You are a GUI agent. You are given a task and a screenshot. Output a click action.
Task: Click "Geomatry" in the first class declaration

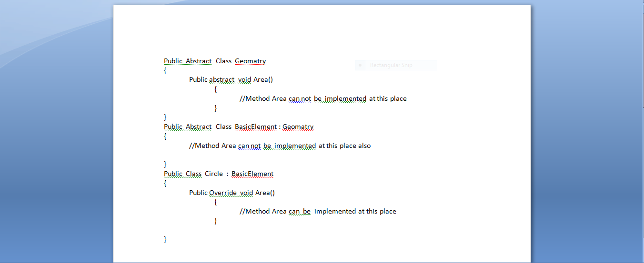pos(250,61)
